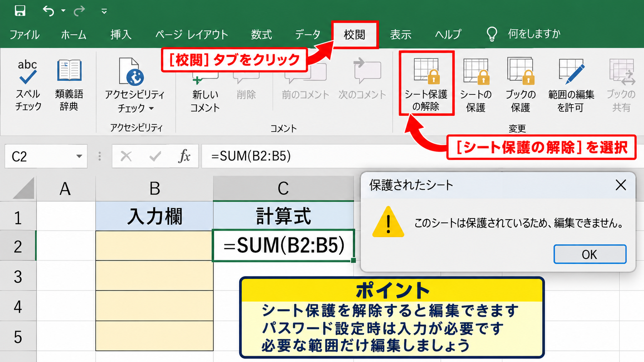The width and height of the screenshot is (644, 362).
Task: Select the 校閲 tab
Action: click(x=355, y=35)
